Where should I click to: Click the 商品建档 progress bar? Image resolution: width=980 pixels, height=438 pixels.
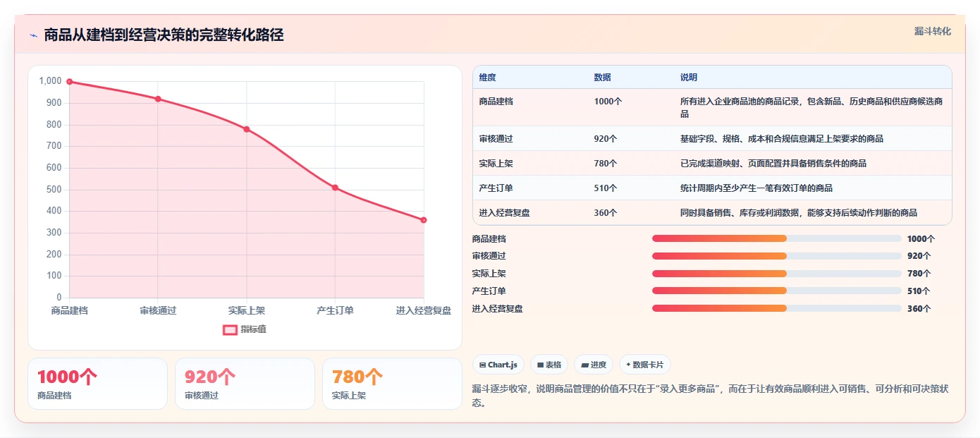[777, 238]
